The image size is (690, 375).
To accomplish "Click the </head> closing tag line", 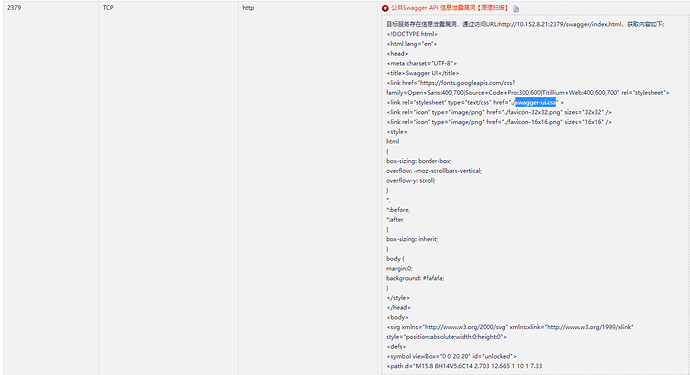I will [398, 307].
